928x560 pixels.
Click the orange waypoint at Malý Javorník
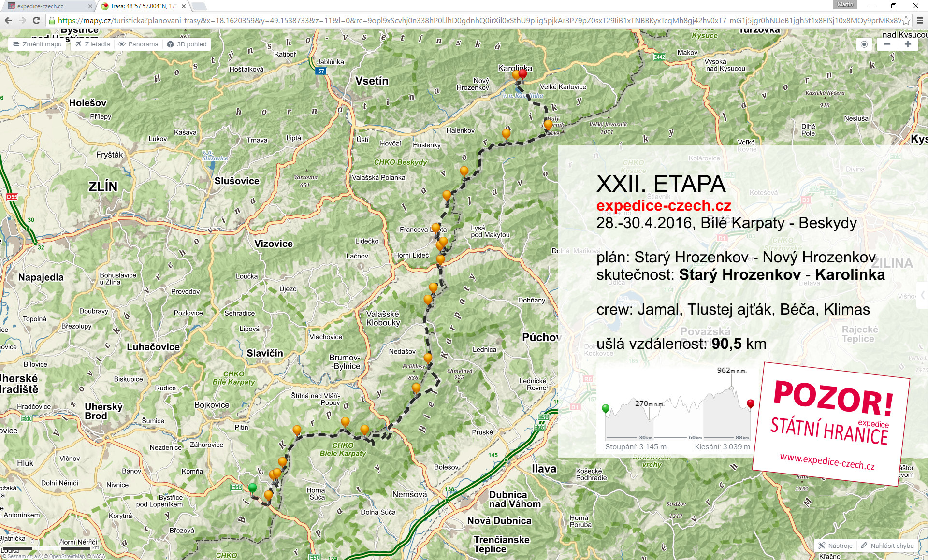tap(548, 125)
